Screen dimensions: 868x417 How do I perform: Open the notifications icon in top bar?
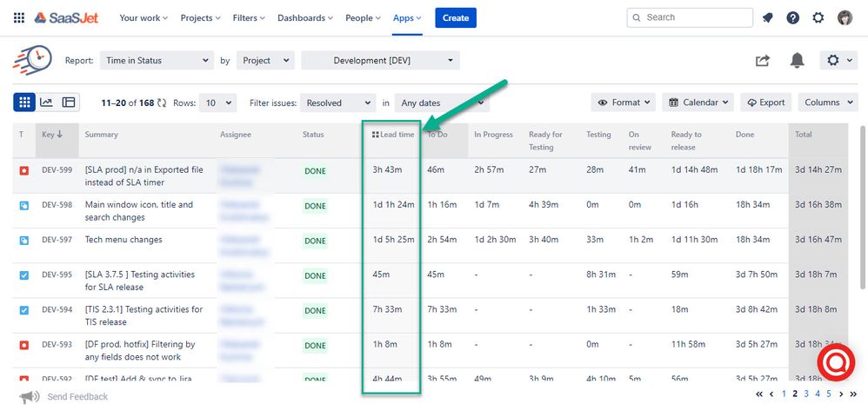pos(767,17)
